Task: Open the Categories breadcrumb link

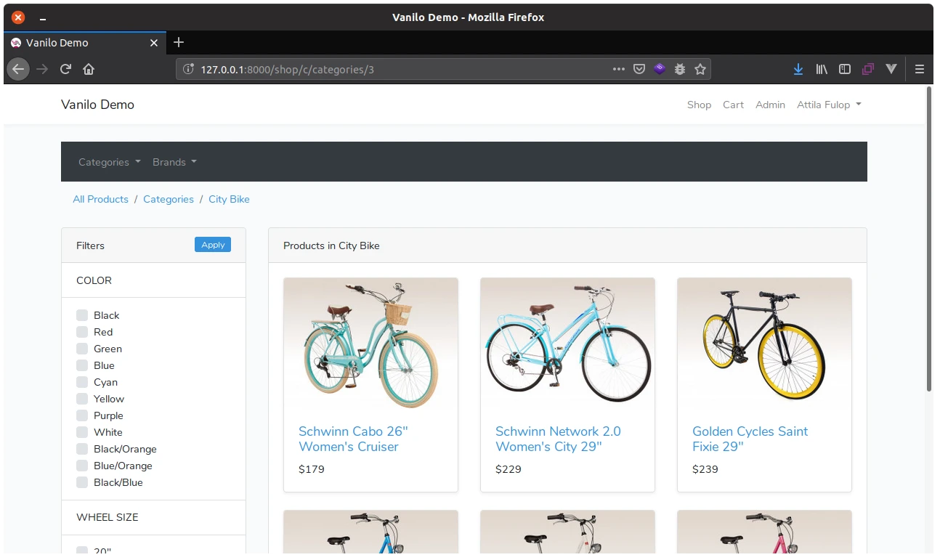Action: pyautogui.click(x=169, y=199)
